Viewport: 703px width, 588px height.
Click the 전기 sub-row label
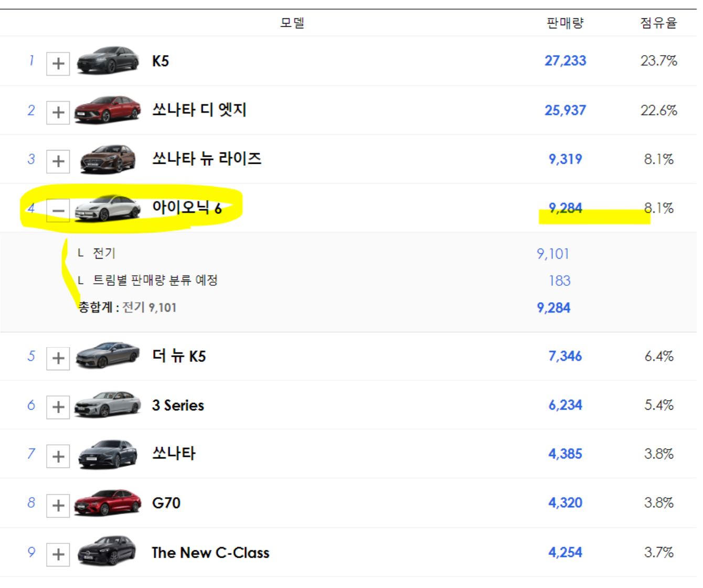coord(104,253)
